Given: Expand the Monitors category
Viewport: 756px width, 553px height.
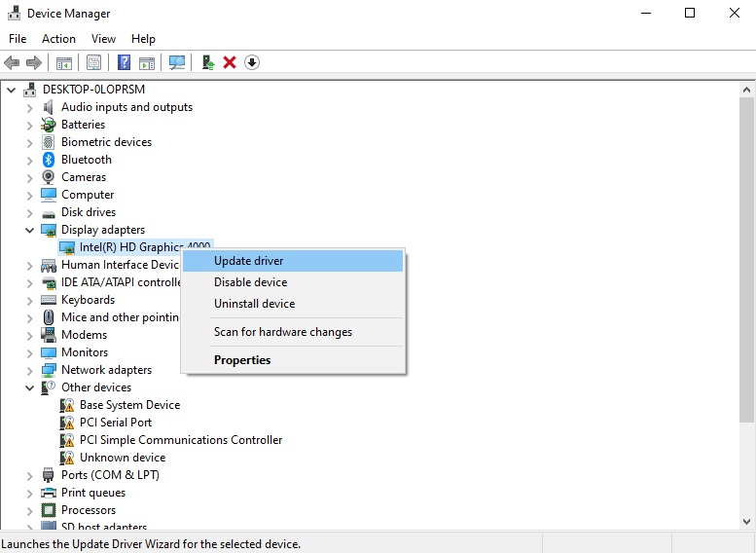Looking at the screenshot, I should (29, 353).
